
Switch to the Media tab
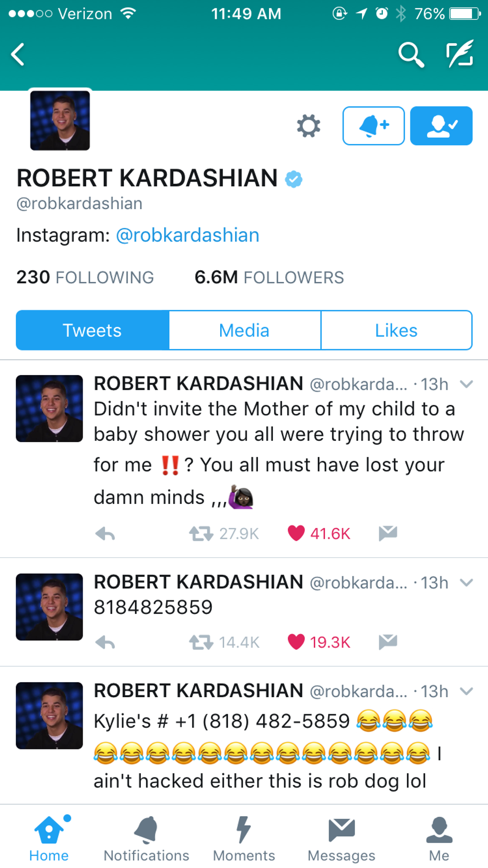(244, 330)
